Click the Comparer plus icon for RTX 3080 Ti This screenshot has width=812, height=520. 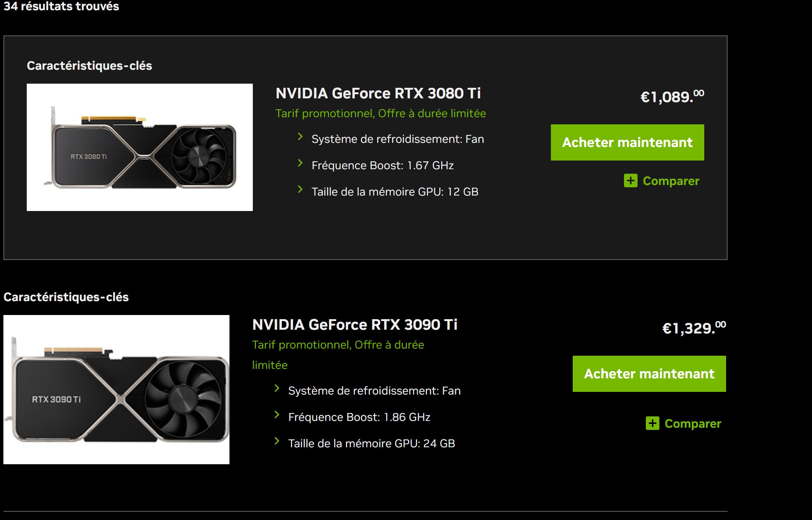click(x=632, y=181)
